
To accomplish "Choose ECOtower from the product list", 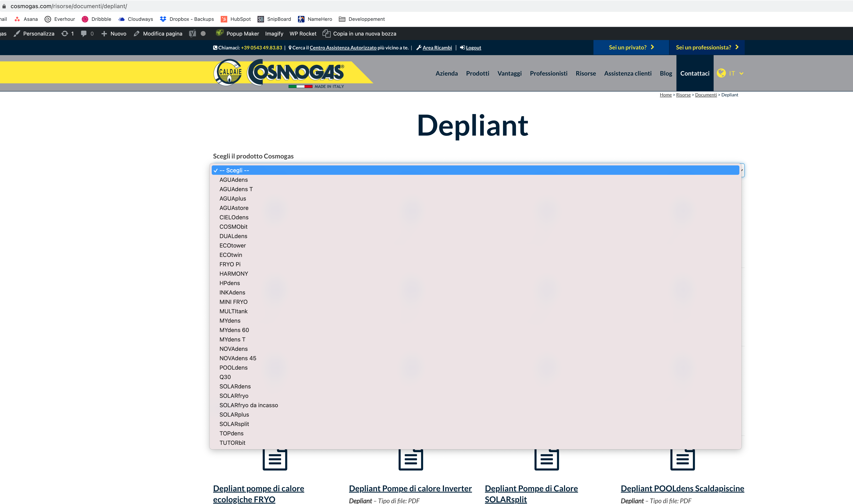I will click(x=475, y=245).
